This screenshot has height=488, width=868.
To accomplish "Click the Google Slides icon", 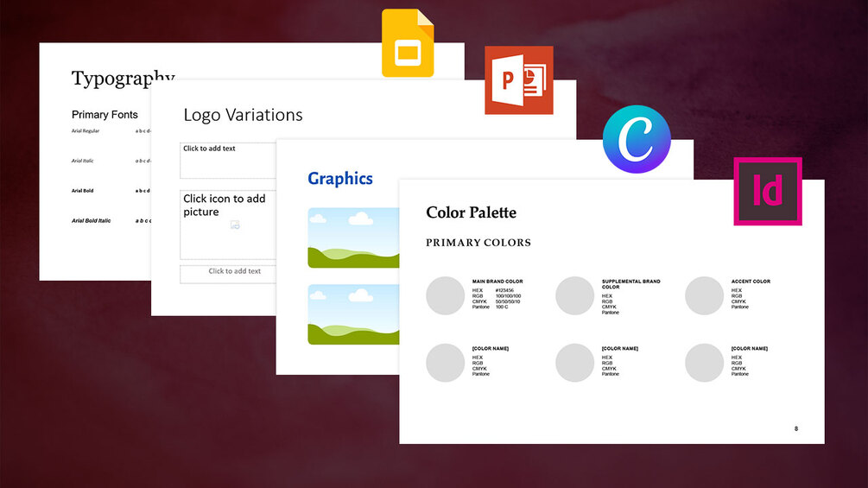I will [x=408, y=43].
